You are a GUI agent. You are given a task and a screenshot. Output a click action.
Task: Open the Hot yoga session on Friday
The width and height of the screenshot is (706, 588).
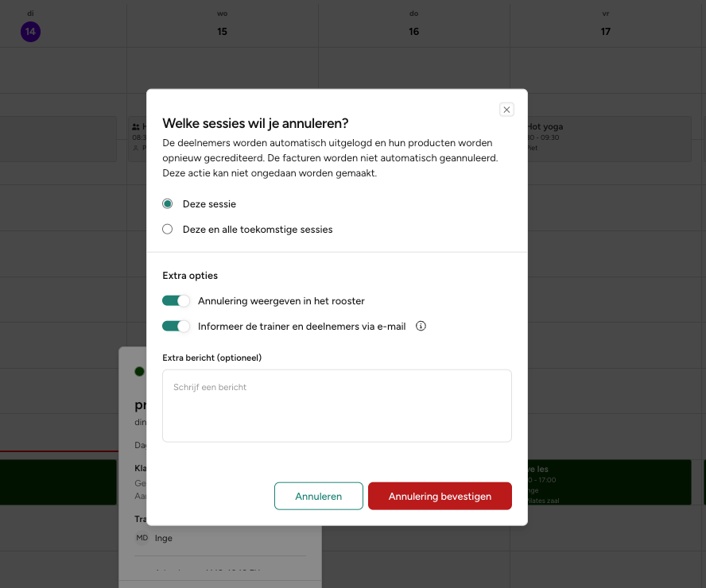point(608,138)
